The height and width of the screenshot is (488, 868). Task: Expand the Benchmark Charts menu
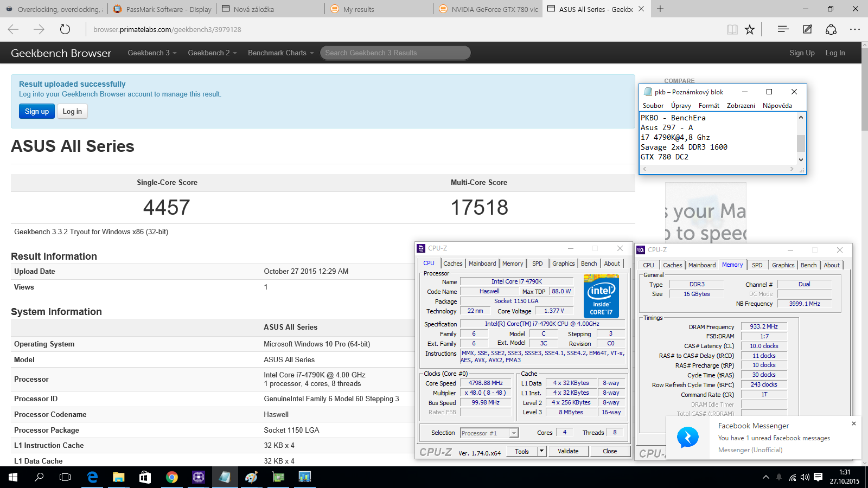tap(280, 53)
